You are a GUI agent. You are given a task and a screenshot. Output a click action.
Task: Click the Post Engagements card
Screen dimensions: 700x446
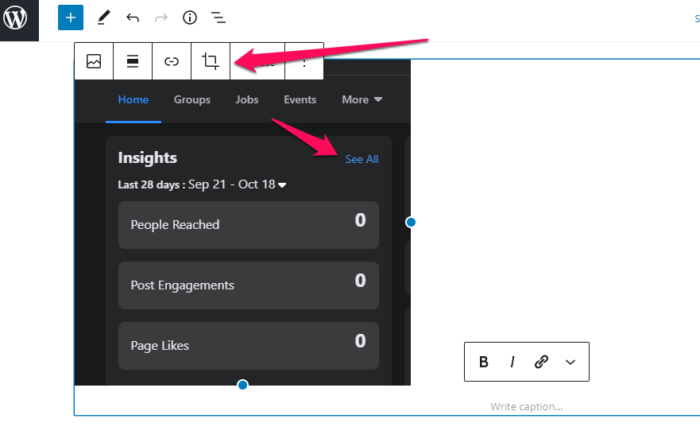tap(249, 285)
